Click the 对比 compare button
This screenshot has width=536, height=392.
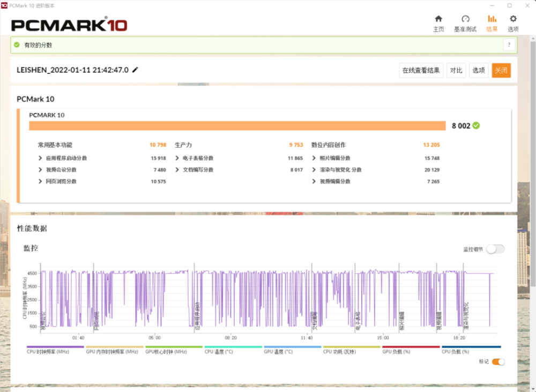point(456,70)
